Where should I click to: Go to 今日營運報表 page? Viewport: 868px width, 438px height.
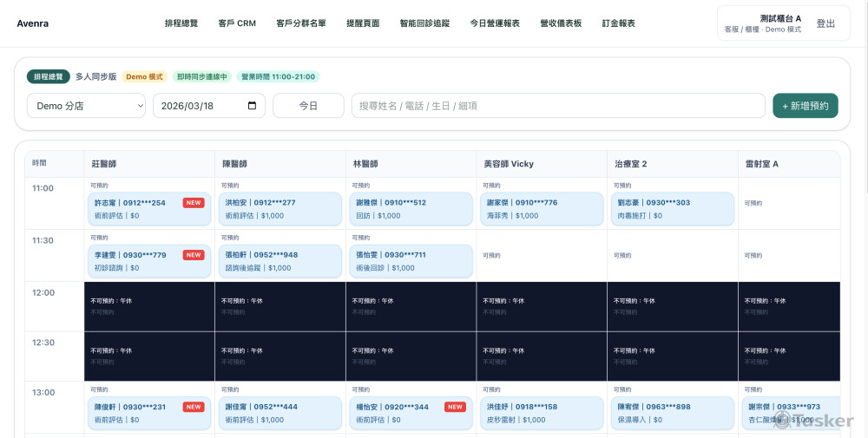(495, 23)
